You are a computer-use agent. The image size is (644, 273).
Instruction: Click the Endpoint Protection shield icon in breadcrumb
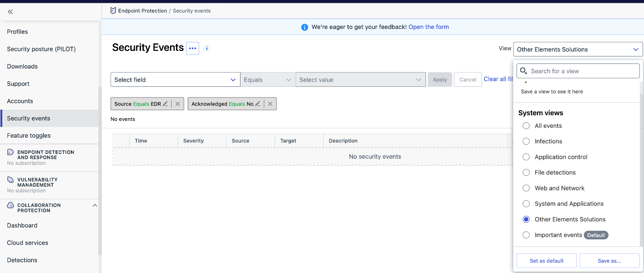113,11
